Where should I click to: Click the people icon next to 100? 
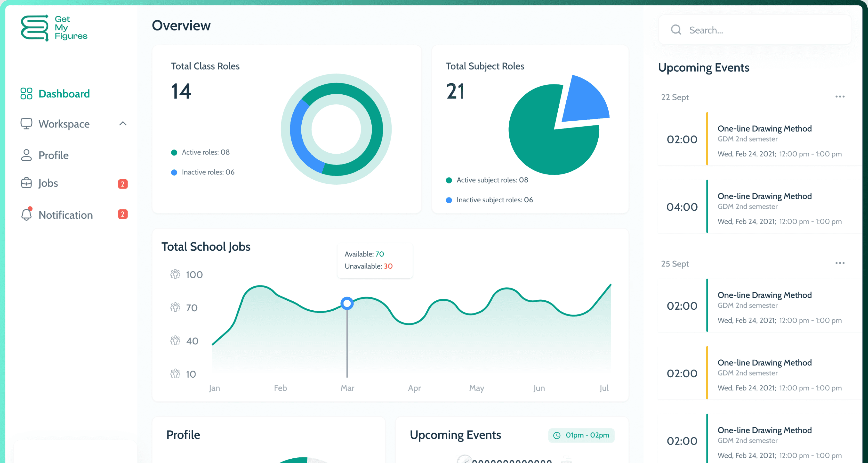(175, 274)
